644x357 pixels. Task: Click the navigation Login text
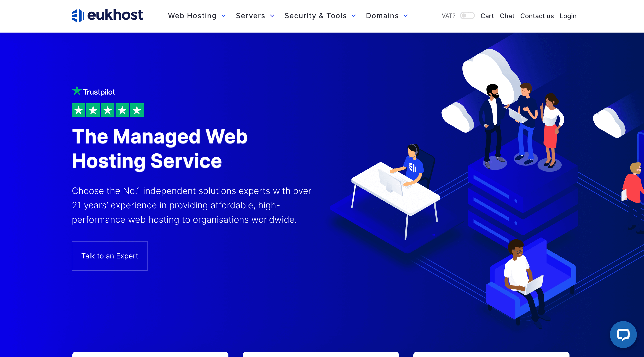(x=568, y=16)
